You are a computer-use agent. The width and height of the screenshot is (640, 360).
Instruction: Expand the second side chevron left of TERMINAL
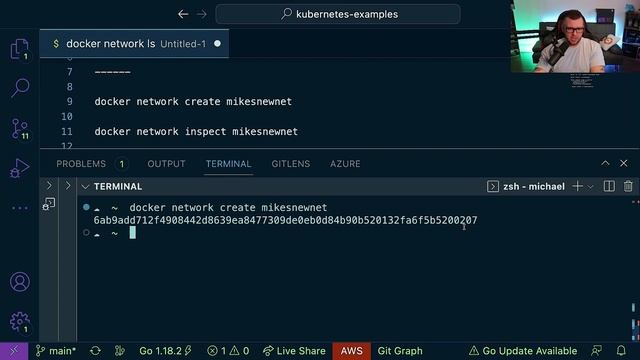coord(68,186)
